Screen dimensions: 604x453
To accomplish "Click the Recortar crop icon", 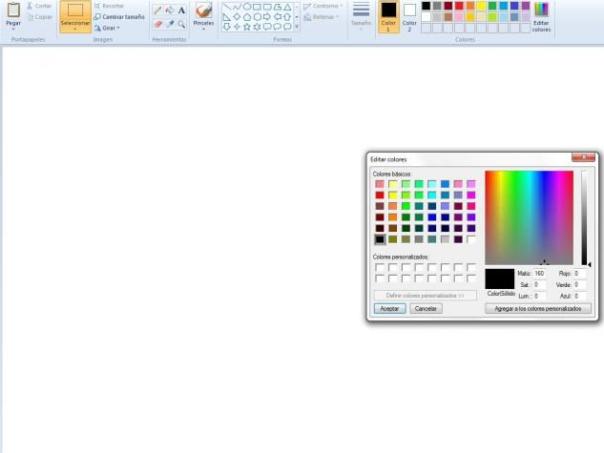I will (x=97, y=6).
